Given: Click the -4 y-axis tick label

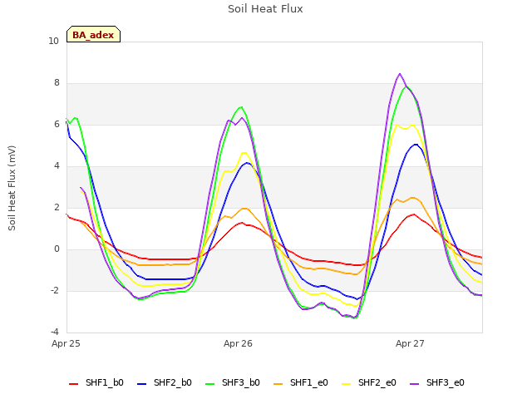Looking at the screenshot, I should click(55, 332).
